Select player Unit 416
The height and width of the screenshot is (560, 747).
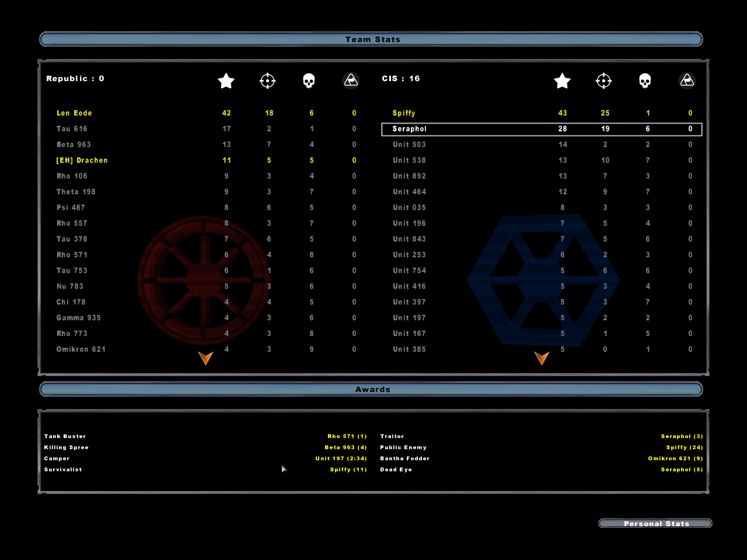click(409, 286)
